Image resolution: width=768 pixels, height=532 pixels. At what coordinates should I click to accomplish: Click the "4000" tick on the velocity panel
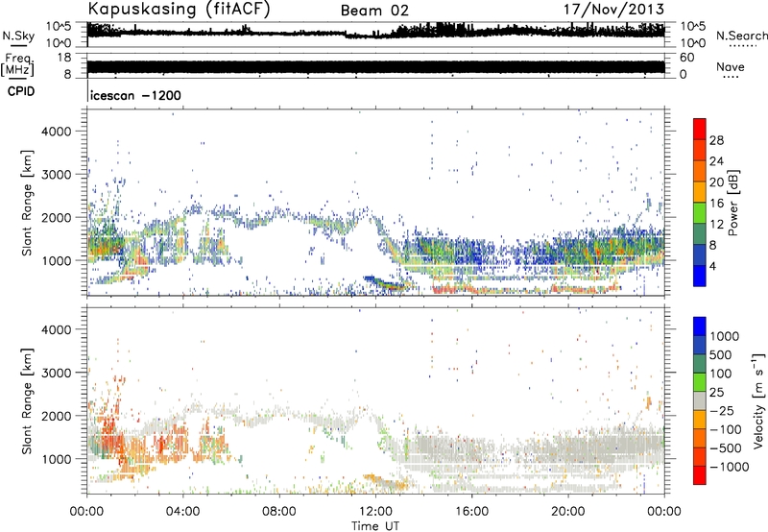coord(57,329)
